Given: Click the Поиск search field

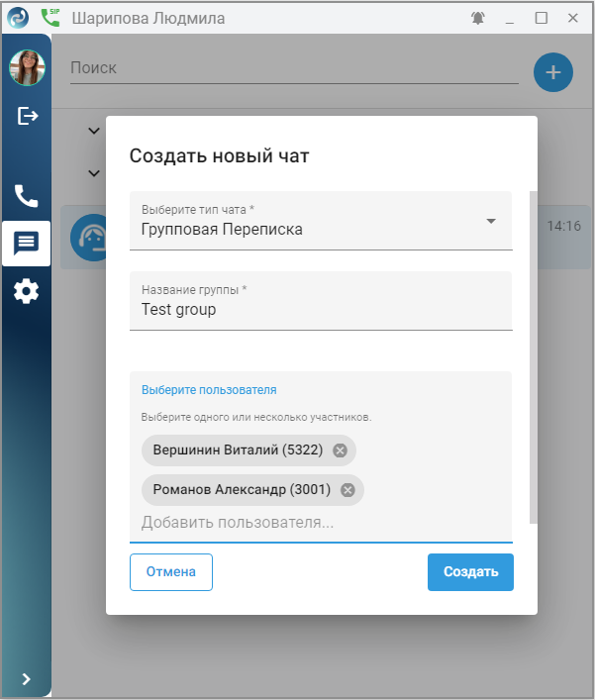Looking at the screenshot, I should [x=293, y=68].
